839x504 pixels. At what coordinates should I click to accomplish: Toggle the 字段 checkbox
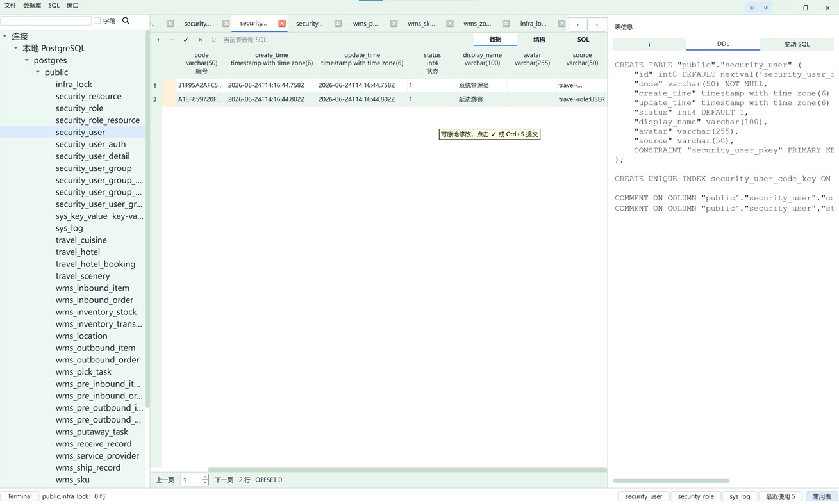[x=97, y=21]
